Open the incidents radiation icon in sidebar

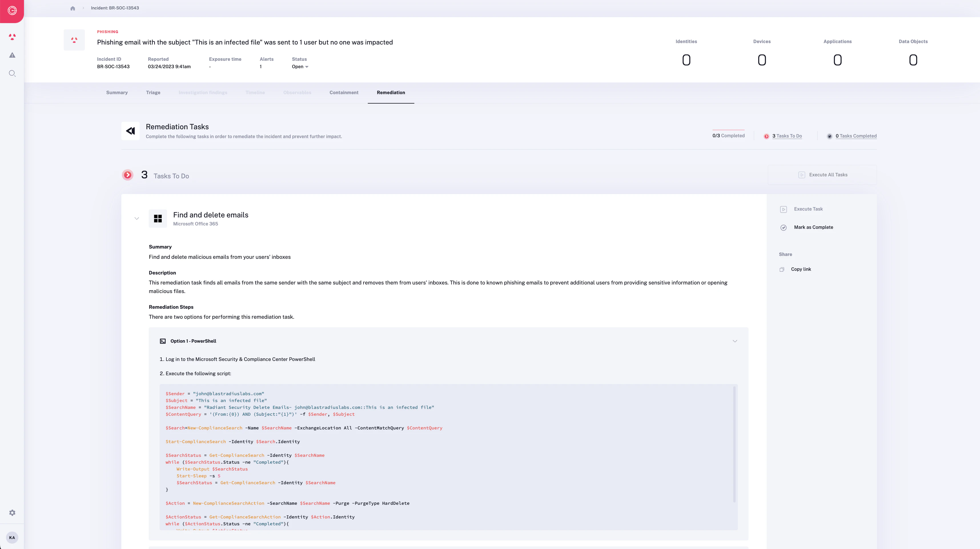(12, 37)
